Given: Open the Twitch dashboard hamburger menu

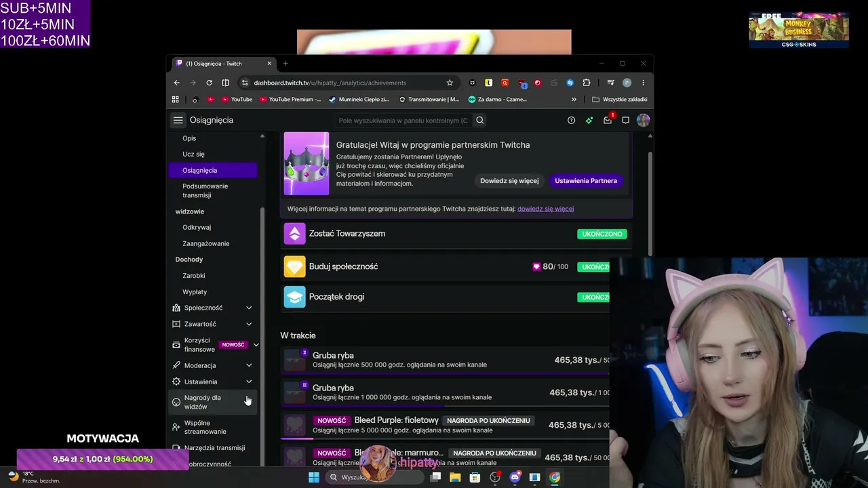Looking at the screenshot, I should (178, 120).
